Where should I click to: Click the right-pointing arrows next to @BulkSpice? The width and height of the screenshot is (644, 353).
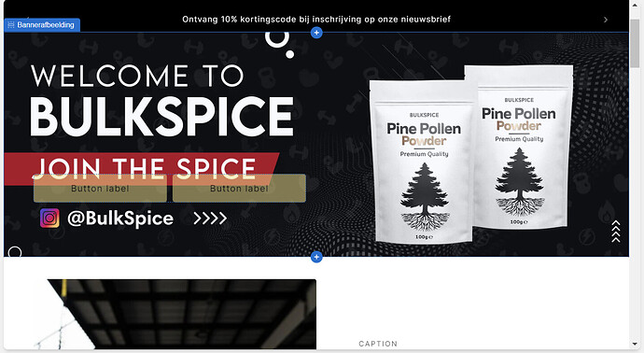[x=210, y=219]
